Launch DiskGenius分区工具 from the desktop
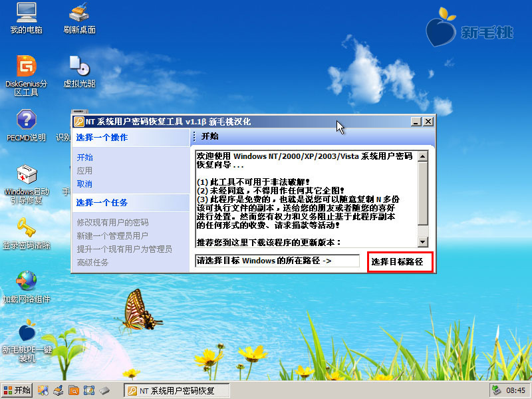The image size is (532, 399). tap(26, 75)
